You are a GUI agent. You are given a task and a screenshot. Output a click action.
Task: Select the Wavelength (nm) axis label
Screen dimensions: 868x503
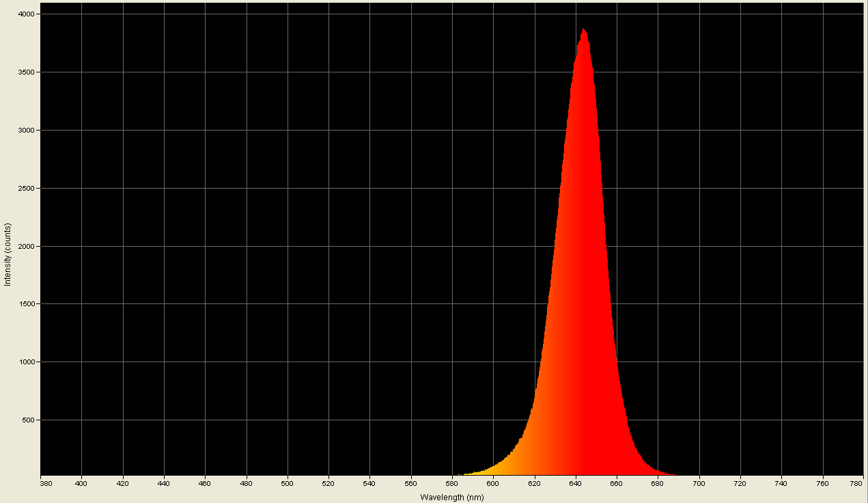pos(450,498)
